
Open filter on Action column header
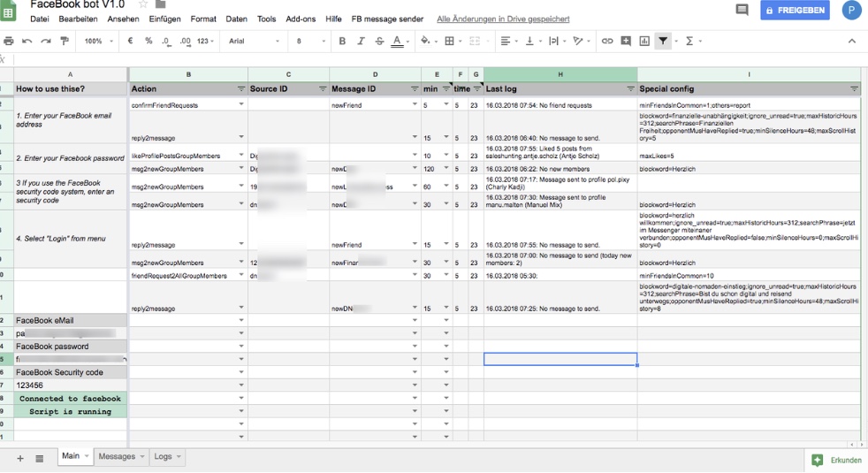click(240, 88)
